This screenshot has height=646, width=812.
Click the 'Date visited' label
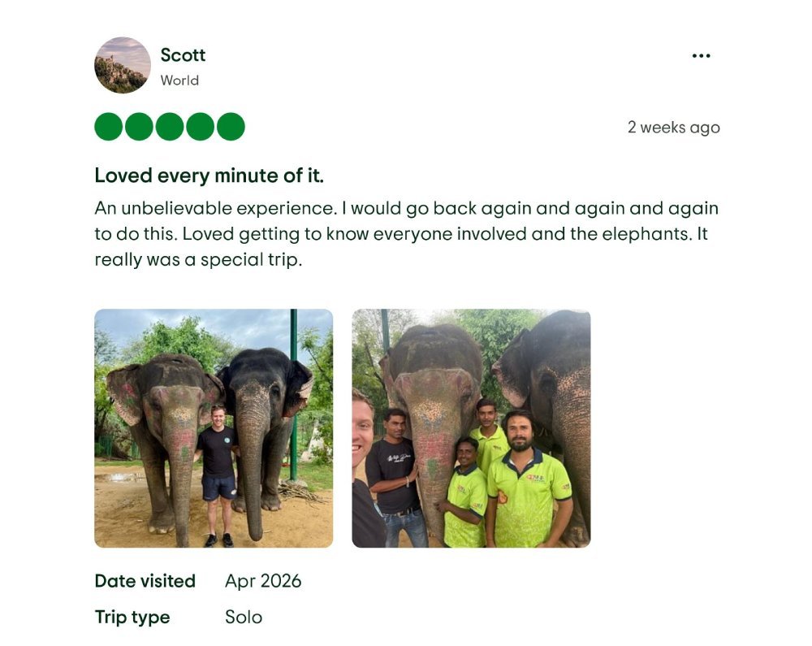click(145, 581)
